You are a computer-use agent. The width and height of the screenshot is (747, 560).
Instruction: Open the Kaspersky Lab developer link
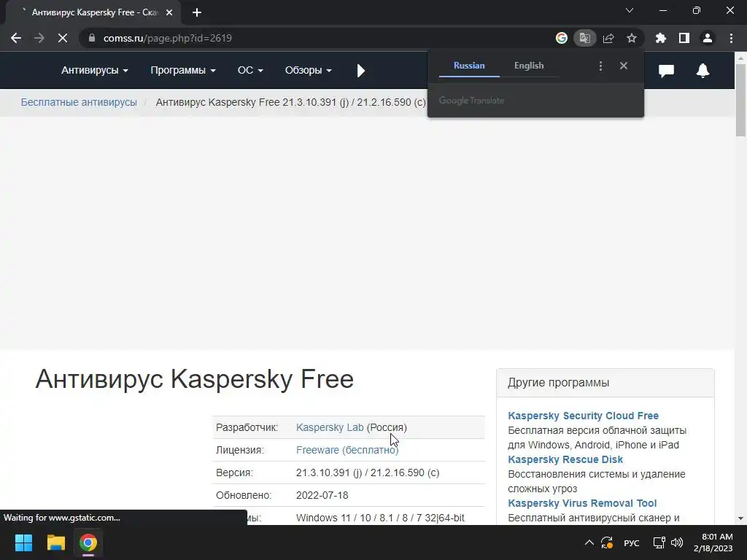[x=330, y=427]
